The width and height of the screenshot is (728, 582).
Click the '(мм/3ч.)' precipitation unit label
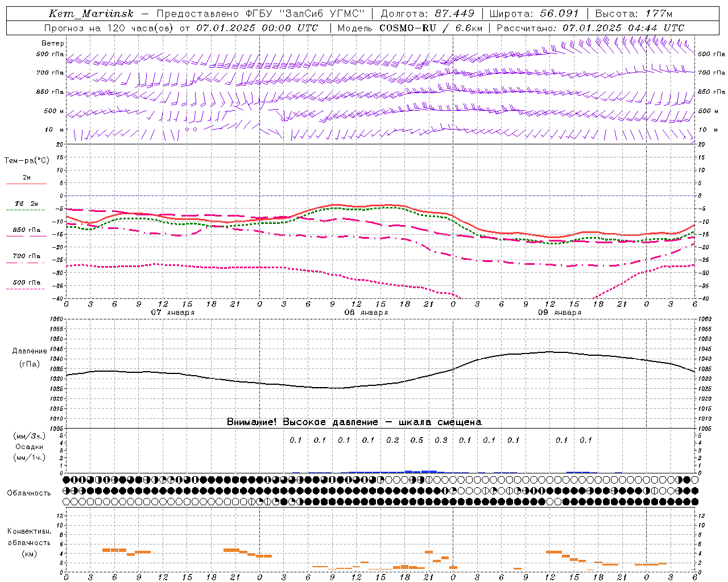(30, 436)
